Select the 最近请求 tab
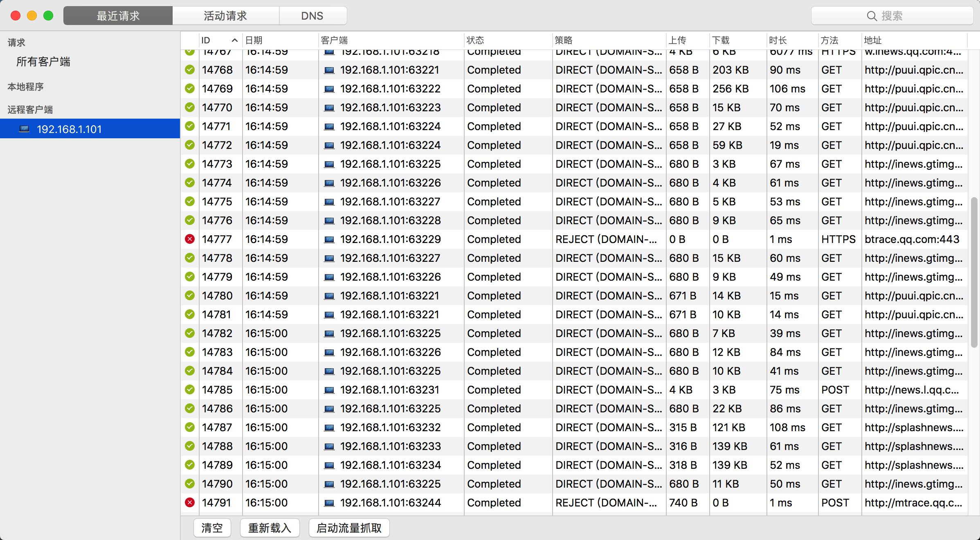980x540 pixels. 118,16
